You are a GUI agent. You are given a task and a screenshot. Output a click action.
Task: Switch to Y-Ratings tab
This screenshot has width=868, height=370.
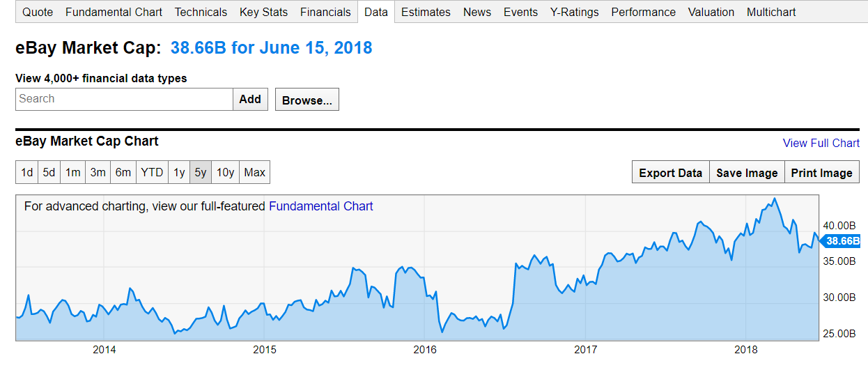(x=574, y=12)
